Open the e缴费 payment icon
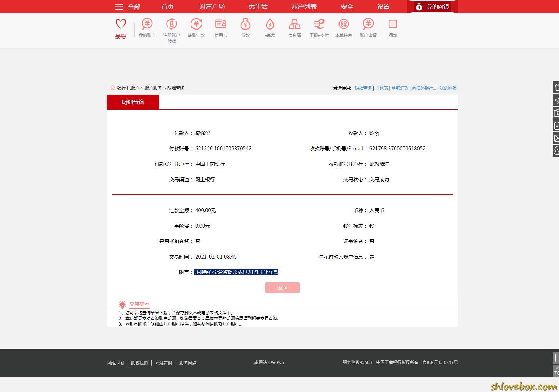This screenshot has height=392, width=559. click(x=270, y=24)
